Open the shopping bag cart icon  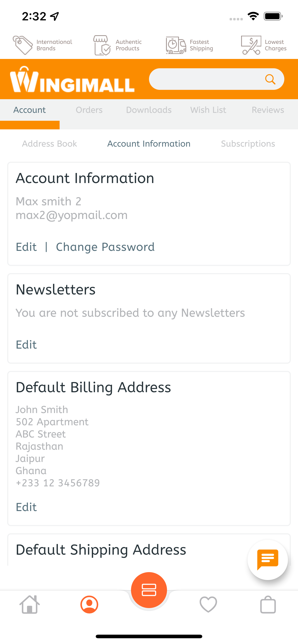268,604
